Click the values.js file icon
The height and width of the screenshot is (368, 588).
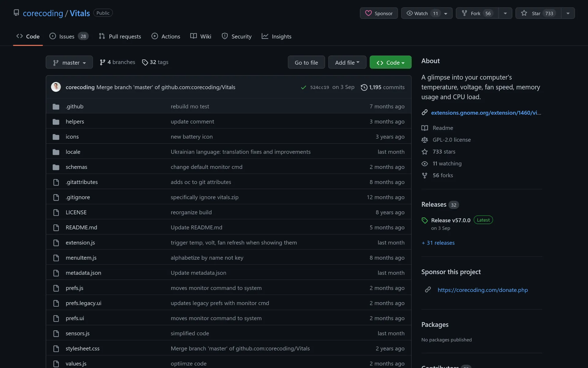pyautogui.click(x=56, y=364)
